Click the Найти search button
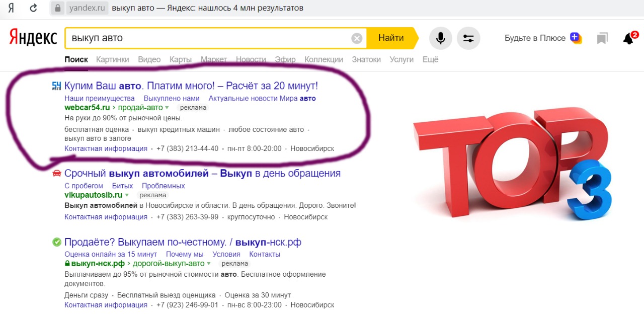 [391, 38]
